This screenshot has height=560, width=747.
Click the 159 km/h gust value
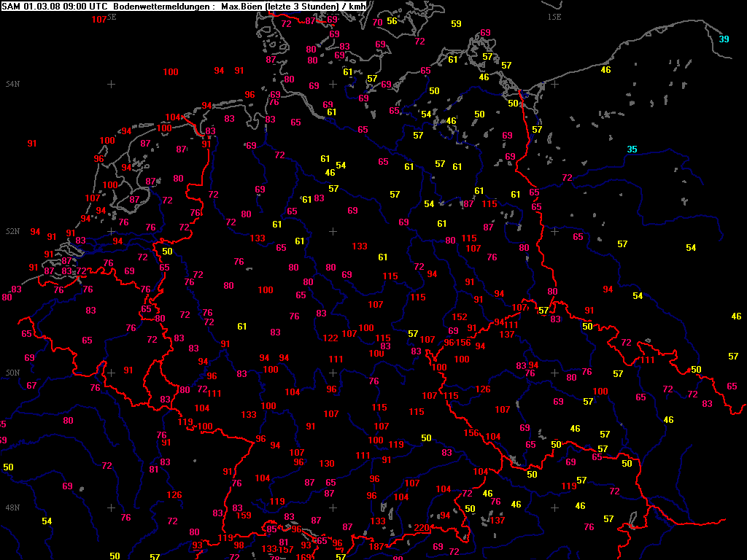[x=244, y=516]
